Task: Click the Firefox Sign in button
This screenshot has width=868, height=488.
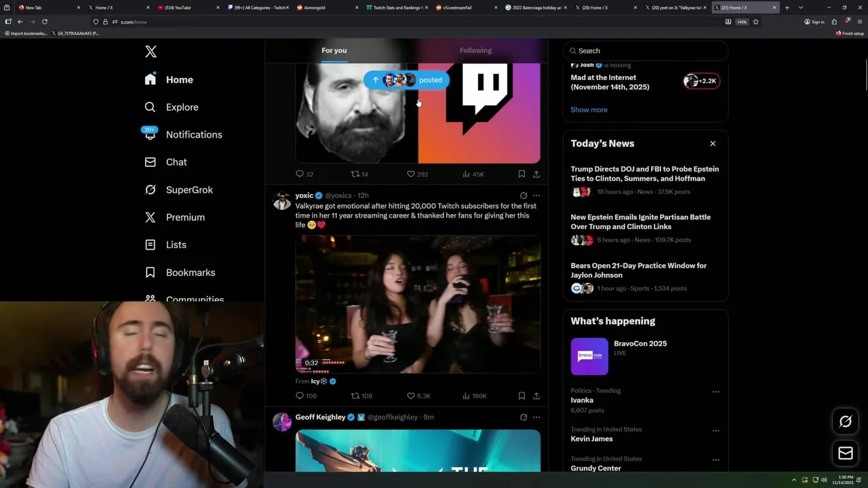Action: (814, 22)
